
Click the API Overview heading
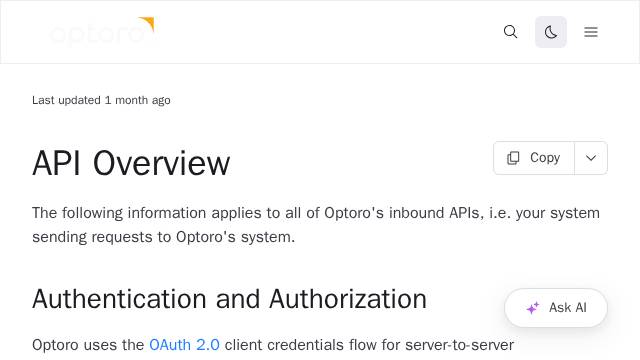[x=131, y=163]
